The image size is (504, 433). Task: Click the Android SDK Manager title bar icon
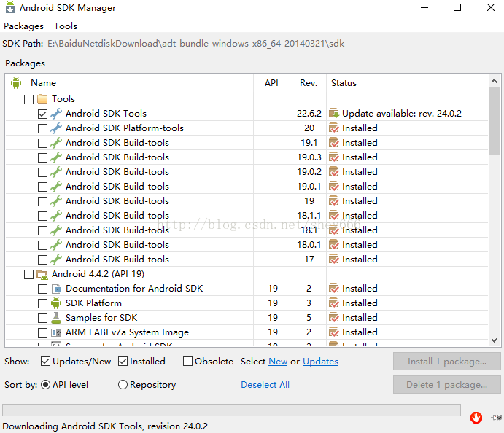coord(10,7)
